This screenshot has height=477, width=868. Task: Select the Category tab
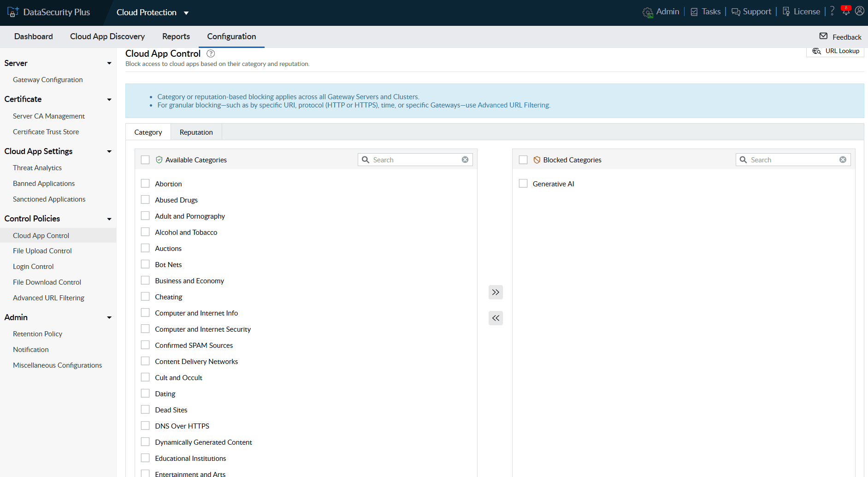pyautogui.click(x=148, y=132)
